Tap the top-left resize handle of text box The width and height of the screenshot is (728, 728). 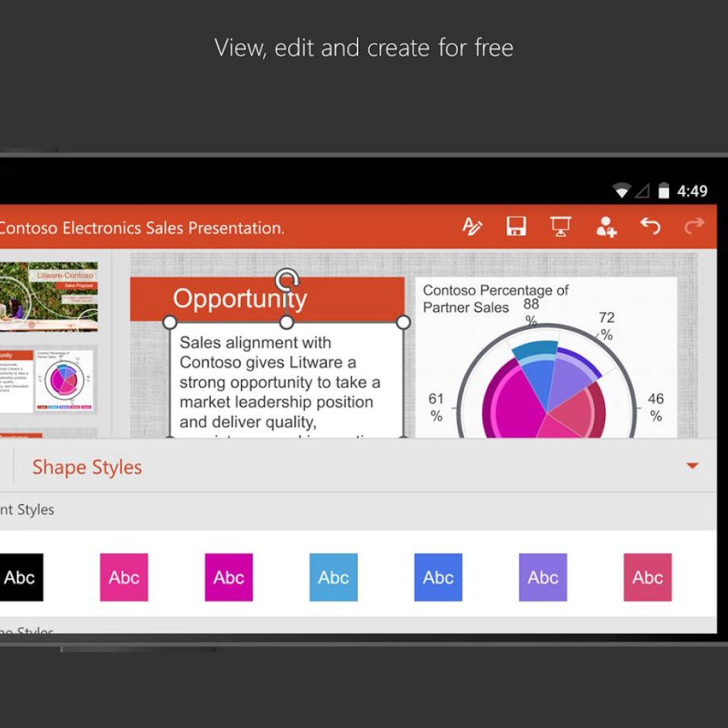point(170,322)
